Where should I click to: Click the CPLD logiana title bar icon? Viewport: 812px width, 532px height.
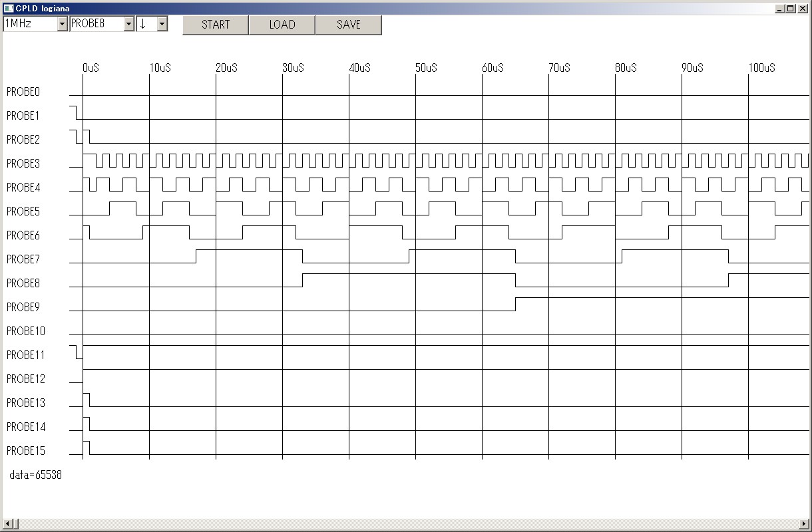click(8, 8)
